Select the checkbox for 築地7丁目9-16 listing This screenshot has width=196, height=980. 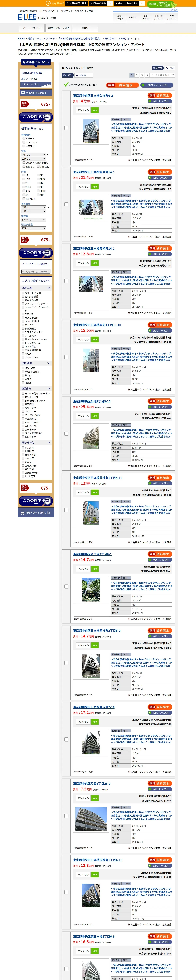(66, 434)
